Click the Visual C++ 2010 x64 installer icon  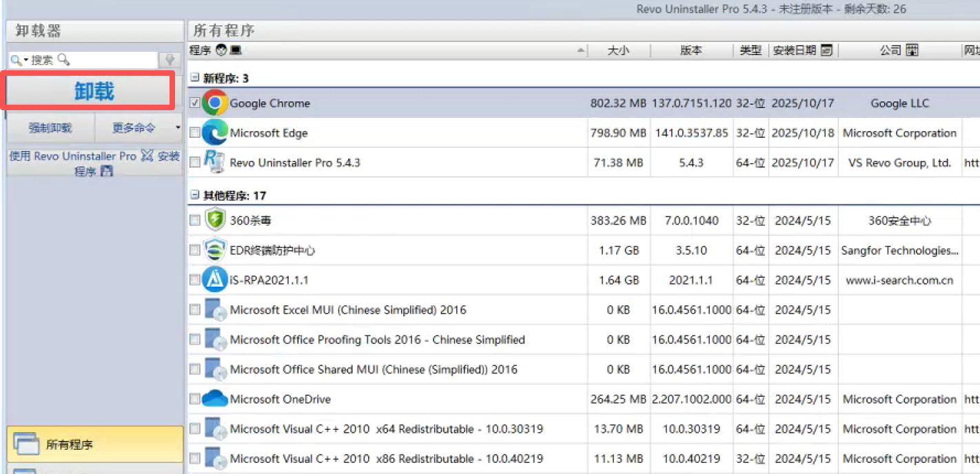[x=215, y=428]
